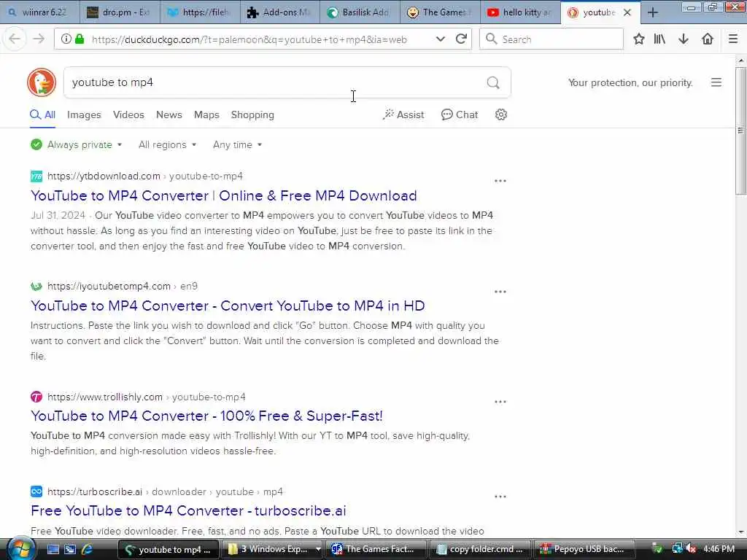
Task: Close the active youtube tab
Action: click(x=627, y=13)
